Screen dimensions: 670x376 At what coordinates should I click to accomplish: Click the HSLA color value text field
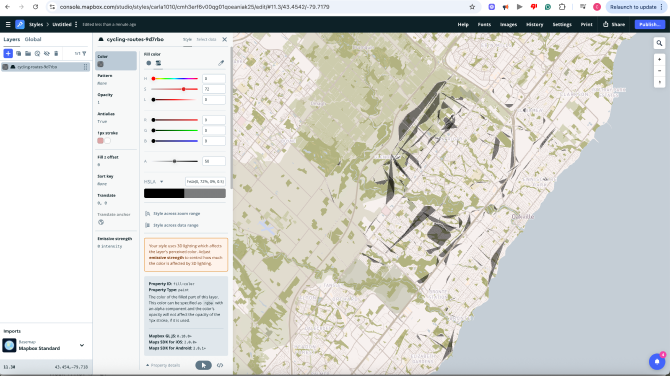(205, 182)
